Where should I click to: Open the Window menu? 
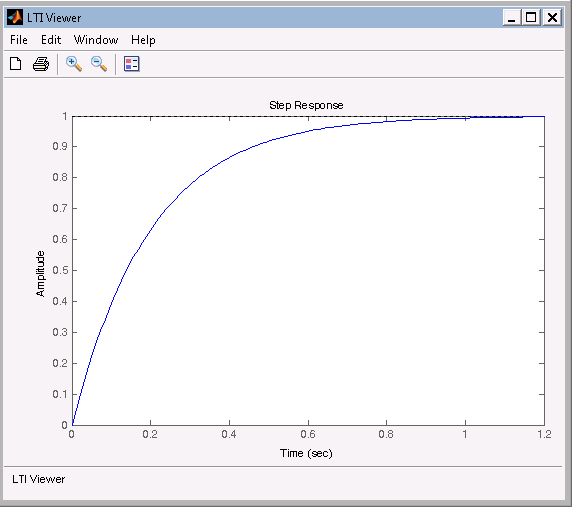point(96,39)
